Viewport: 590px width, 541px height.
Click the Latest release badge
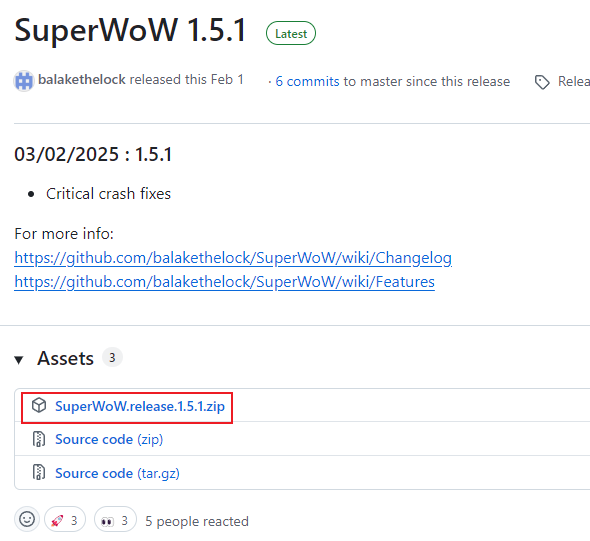pos(291,33)
